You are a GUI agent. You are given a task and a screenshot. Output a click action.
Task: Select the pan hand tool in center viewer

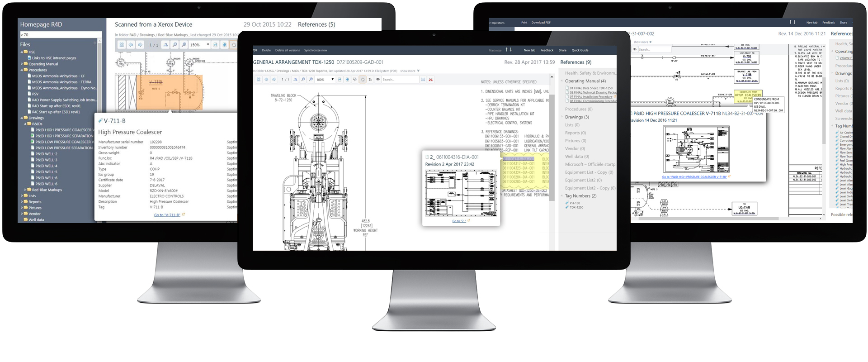(363, 80)
